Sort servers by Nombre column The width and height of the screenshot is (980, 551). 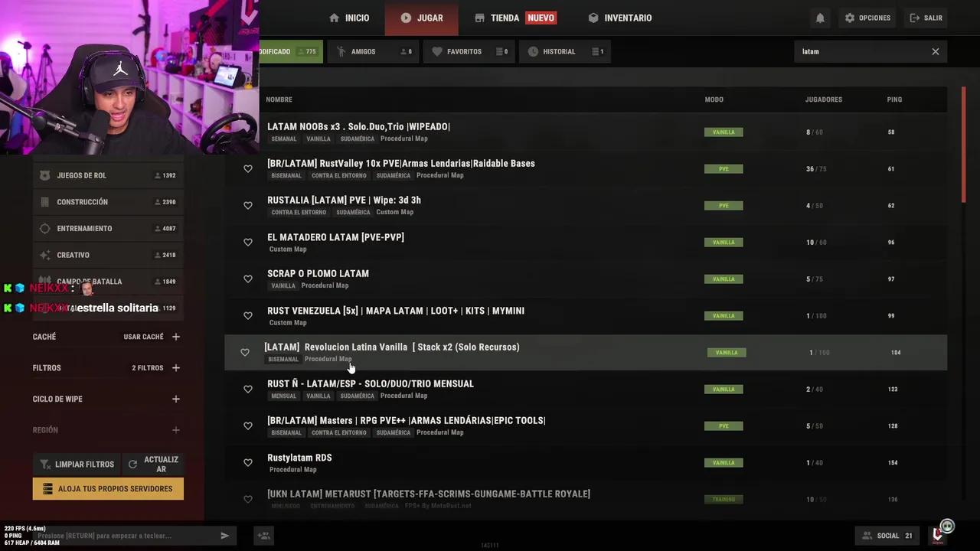coord(279,99)
